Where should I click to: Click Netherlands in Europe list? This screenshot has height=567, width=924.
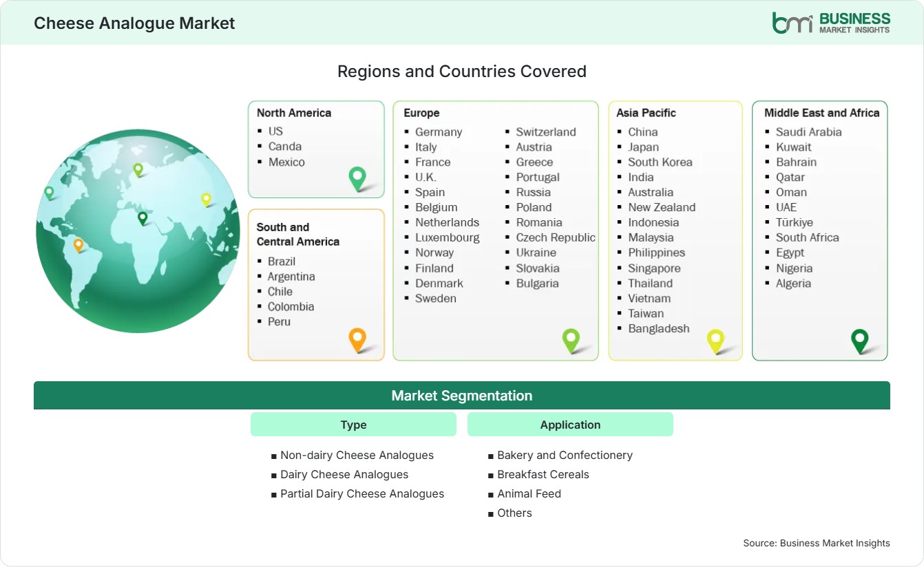[447, 222]
